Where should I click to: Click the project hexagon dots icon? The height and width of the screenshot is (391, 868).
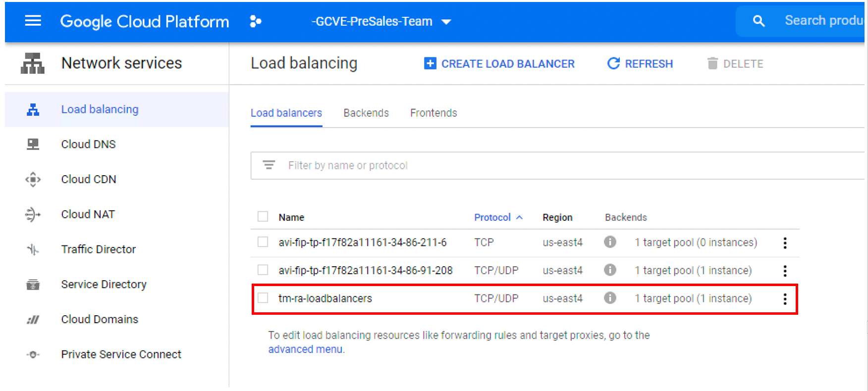[x=255, y=21]
